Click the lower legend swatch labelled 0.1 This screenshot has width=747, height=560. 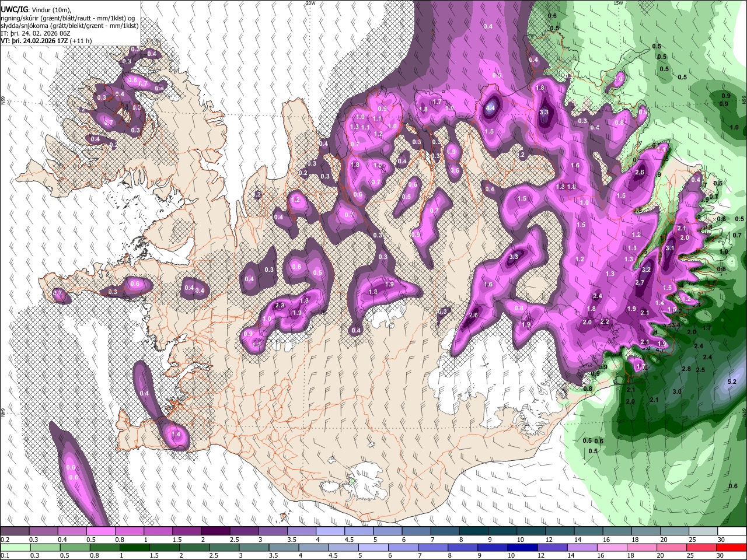(15, 547)
